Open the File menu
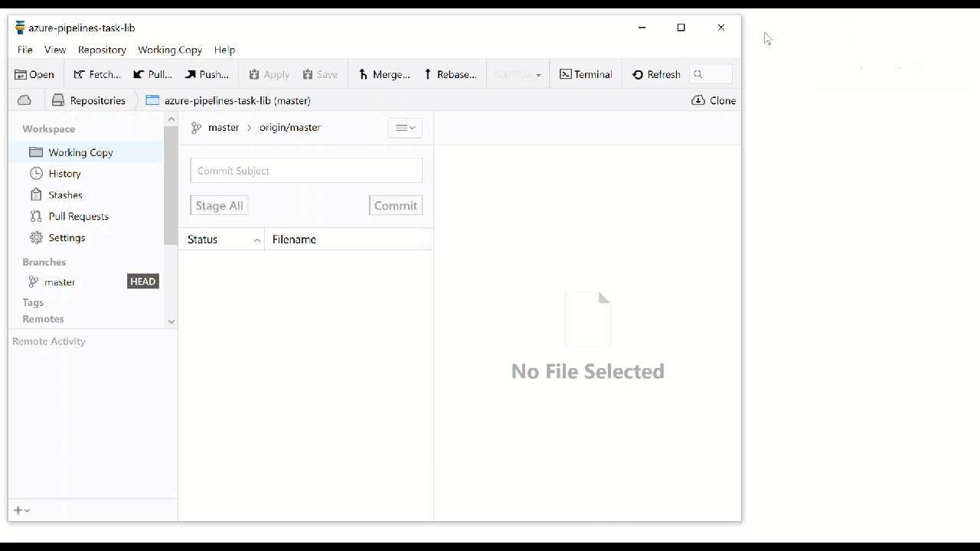Image resolution: width=980 pixels, height=551 pixels. point(25,50)
